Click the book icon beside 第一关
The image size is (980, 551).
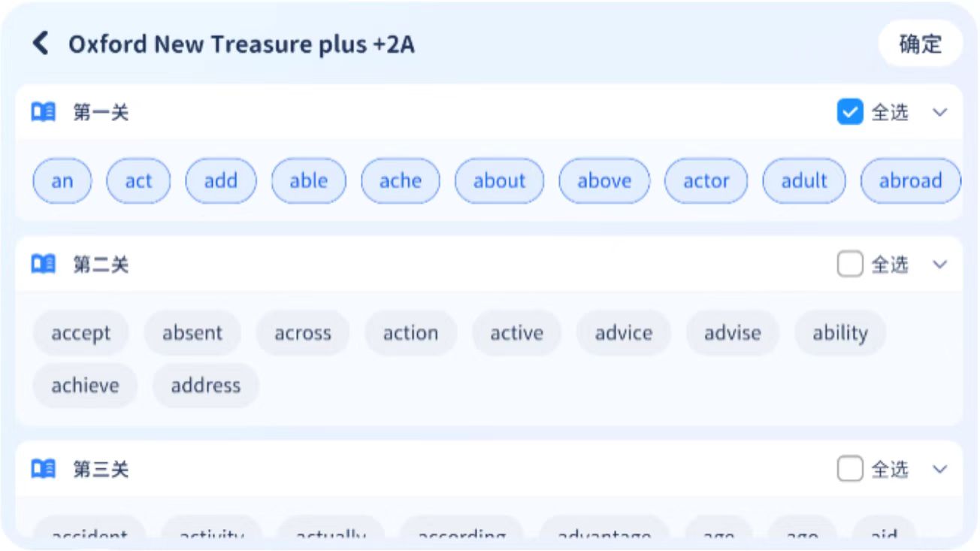click(44, 113)
